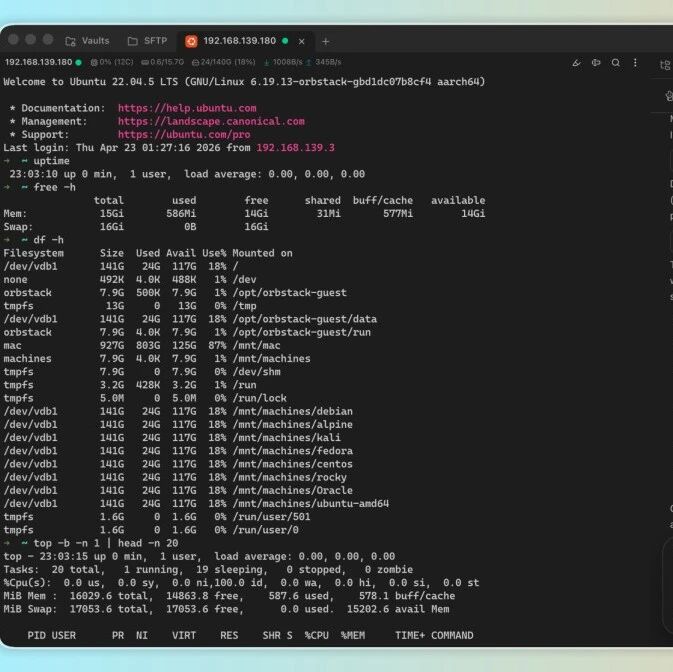
Task: Open a new tab with the plus button
Action: tap(326, 42)
